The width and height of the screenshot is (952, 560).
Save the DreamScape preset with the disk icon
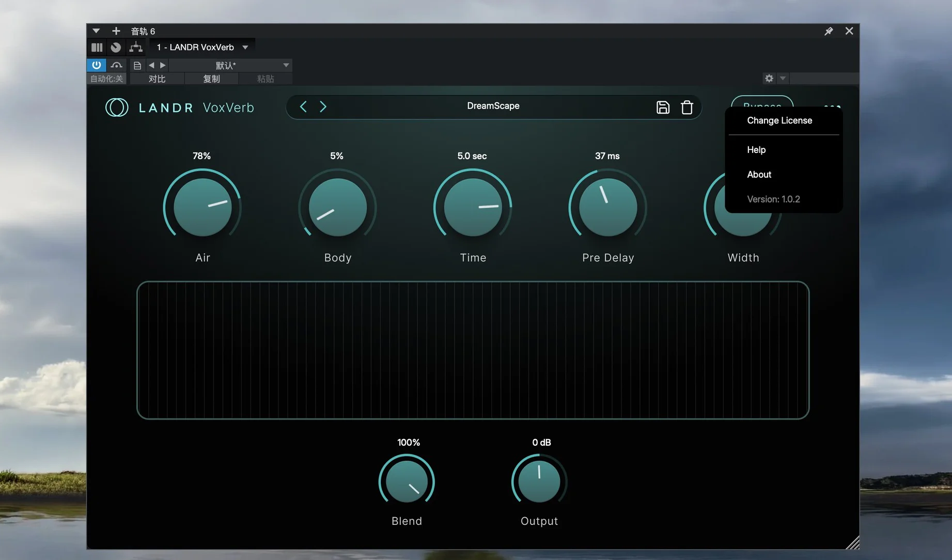click(663, 107)
